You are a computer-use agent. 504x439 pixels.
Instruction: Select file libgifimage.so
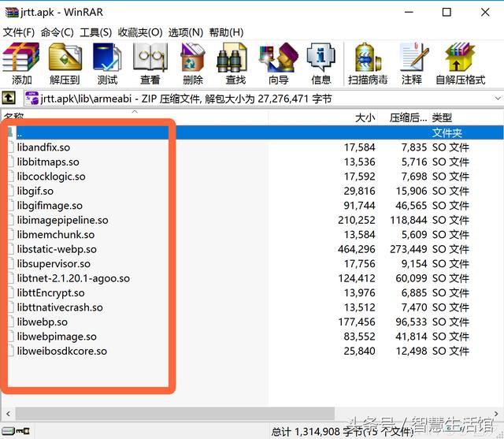(50, 206)
